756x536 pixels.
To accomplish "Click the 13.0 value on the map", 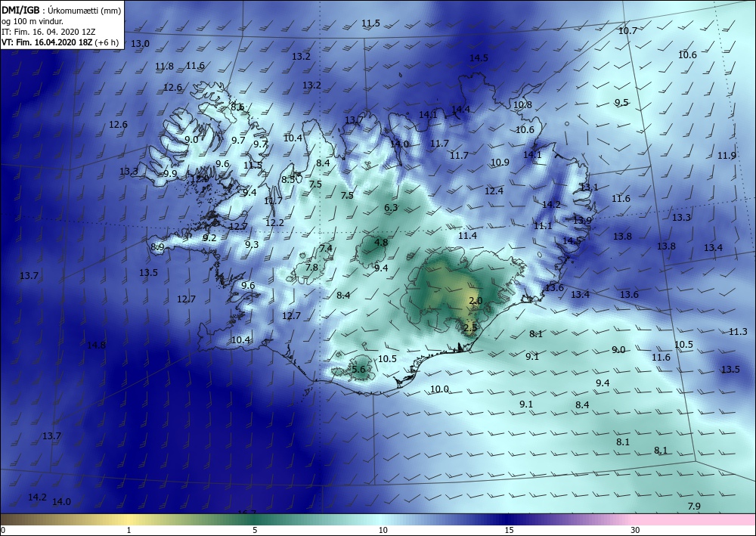I will pos(141,43).
